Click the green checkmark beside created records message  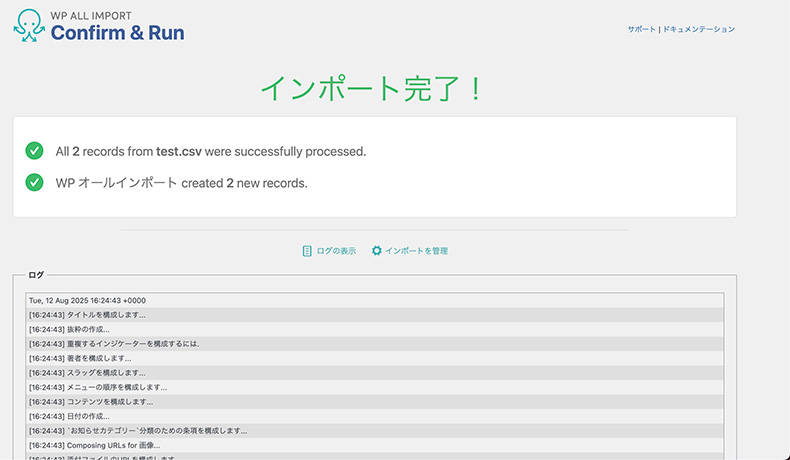(x=34, y=182)
